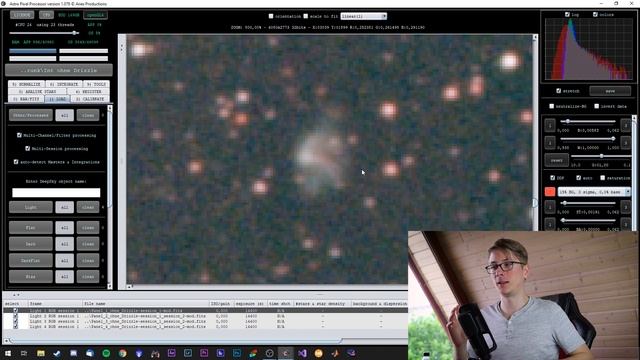Click the Other/Processed load button

pyautogui.click(x=31, y=115)
